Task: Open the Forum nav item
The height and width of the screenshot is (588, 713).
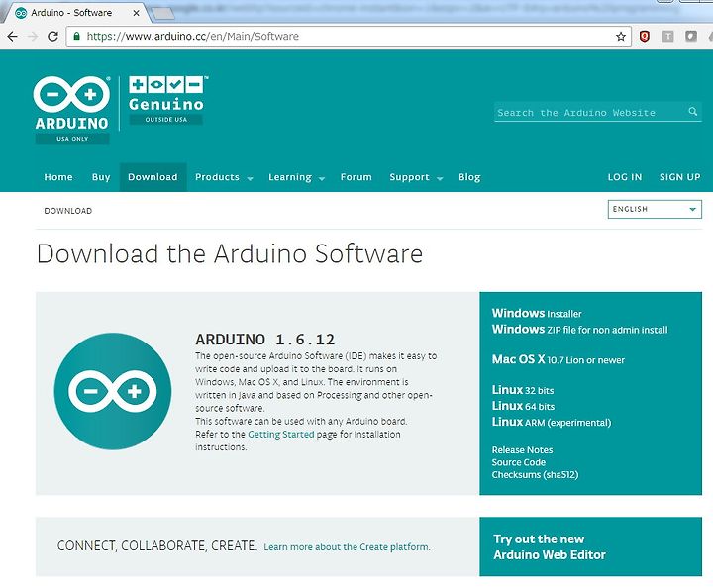Action: tap(356, 177)
